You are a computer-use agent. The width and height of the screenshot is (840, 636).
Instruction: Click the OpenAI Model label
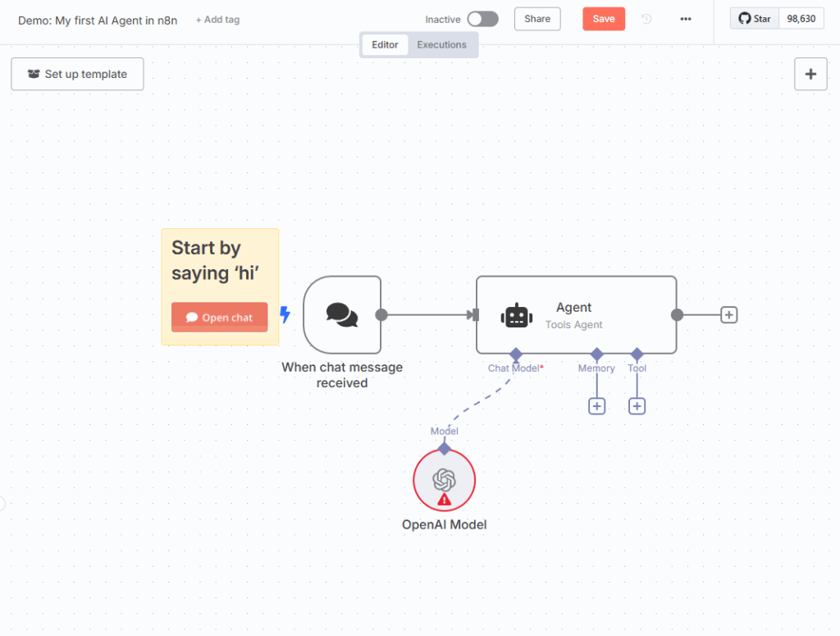point(444,524)
